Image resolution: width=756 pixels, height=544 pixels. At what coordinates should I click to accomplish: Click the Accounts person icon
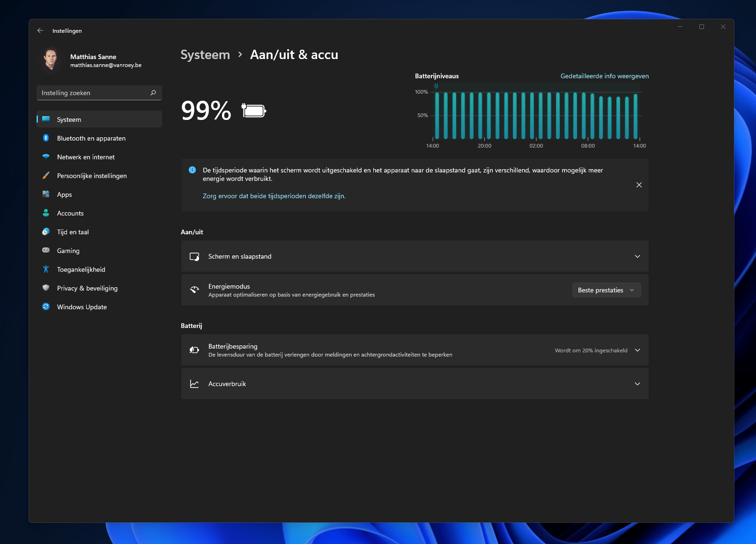click(46, 213)
